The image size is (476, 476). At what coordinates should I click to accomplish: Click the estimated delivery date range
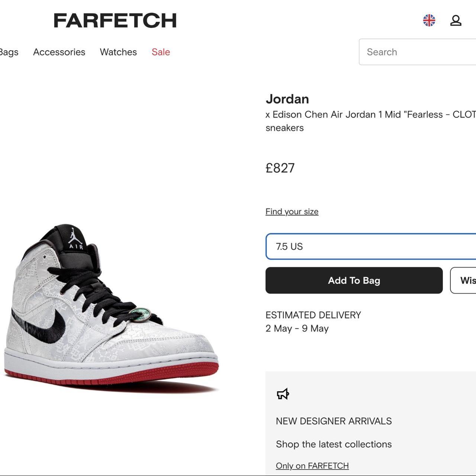point(297,328)
